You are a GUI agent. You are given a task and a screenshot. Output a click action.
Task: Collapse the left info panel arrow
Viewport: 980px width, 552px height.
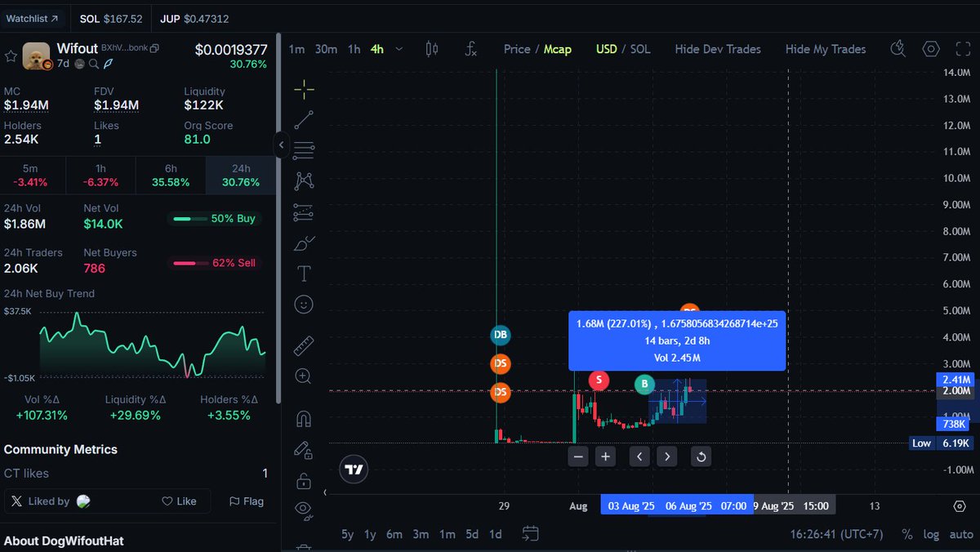pos(280,145)
